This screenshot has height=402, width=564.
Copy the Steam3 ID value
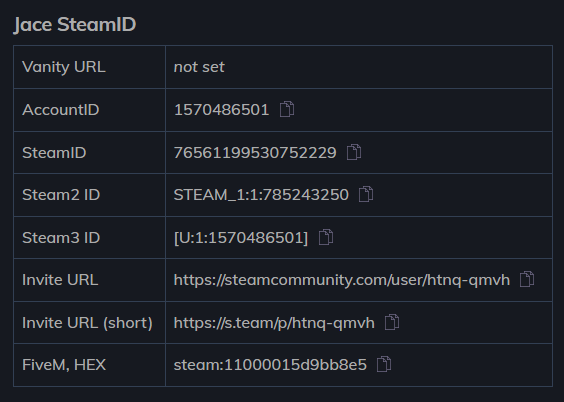(326, 237)
